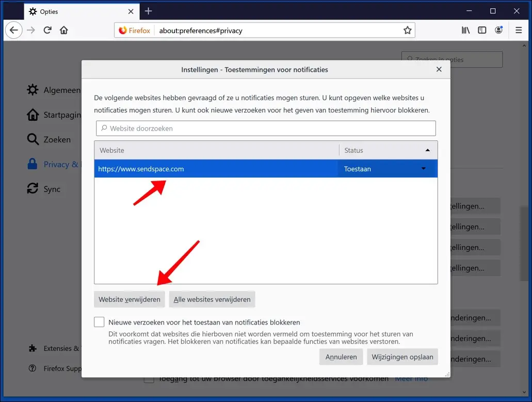Screen dimensions: 532x402
Task: Sort by the Website column header
Action: point(217,150)
